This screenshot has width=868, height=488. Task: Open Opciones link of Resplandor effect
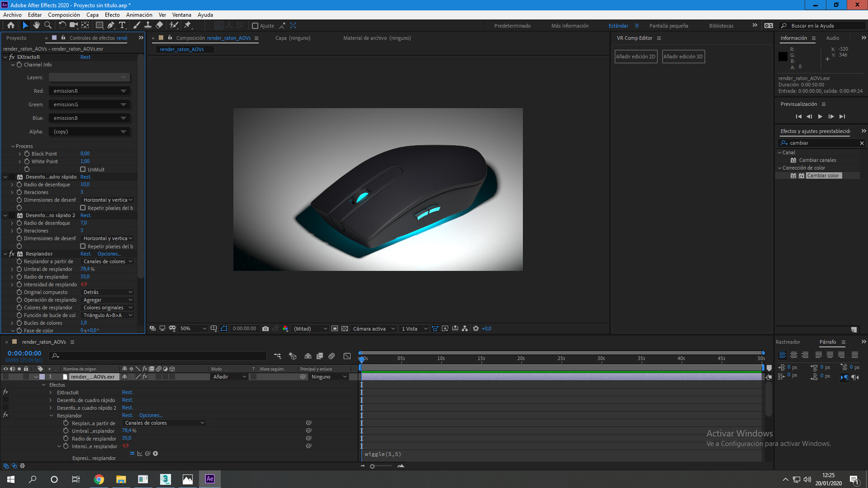coord(109,254)
